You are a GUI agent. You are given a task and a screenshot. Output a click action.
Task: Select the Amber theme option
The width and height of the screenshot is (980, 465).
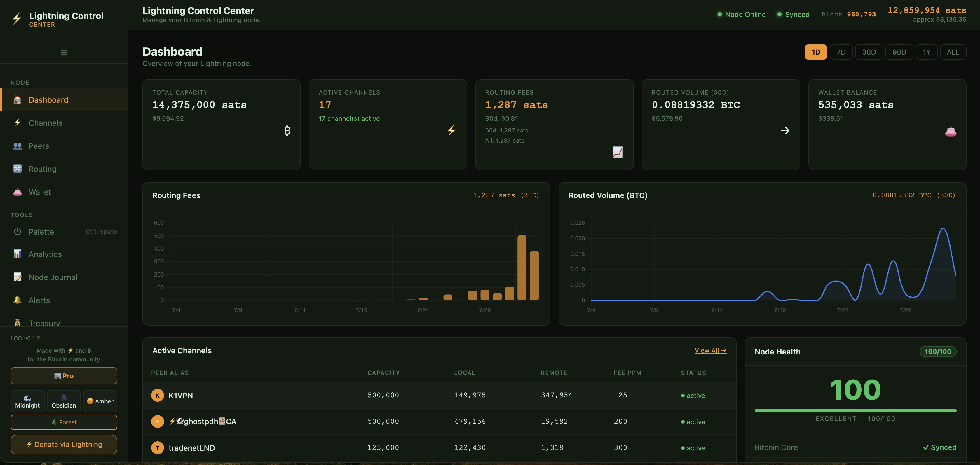pos(100,401)
